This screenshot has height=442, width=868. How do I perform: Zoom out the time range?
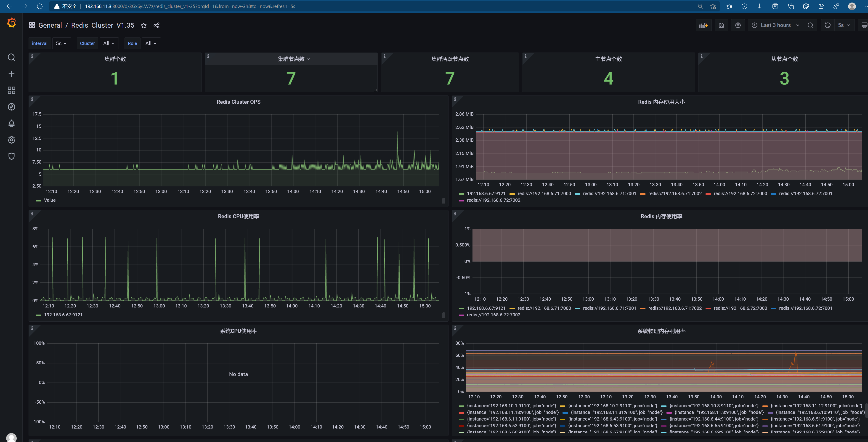tap(810, 25)
